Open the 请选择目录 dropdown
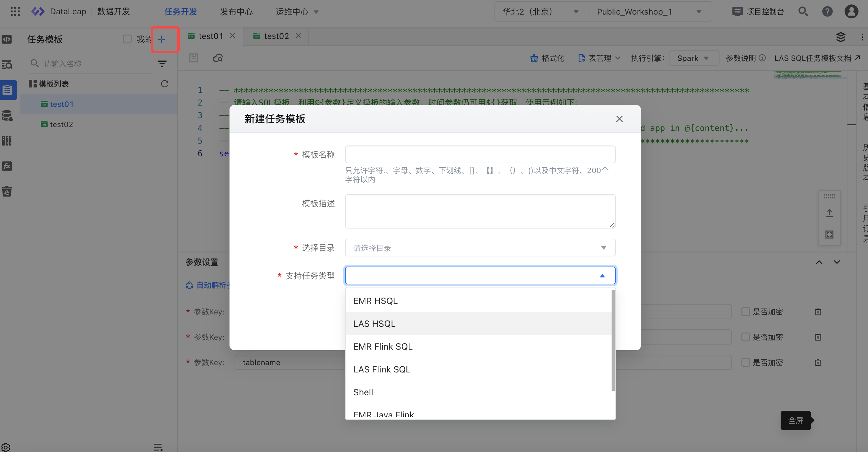 [x=480, y=248]
